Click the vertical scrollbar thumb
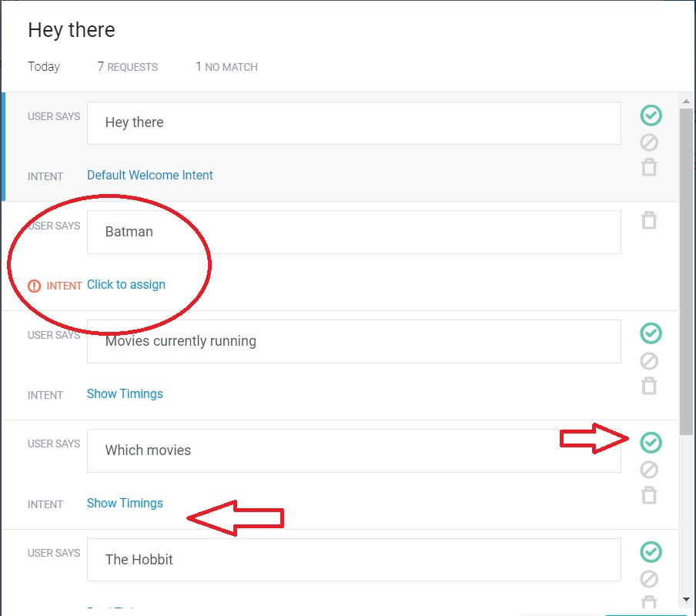Viewport: 696px width, 616px height. click(x=686, y=272)
